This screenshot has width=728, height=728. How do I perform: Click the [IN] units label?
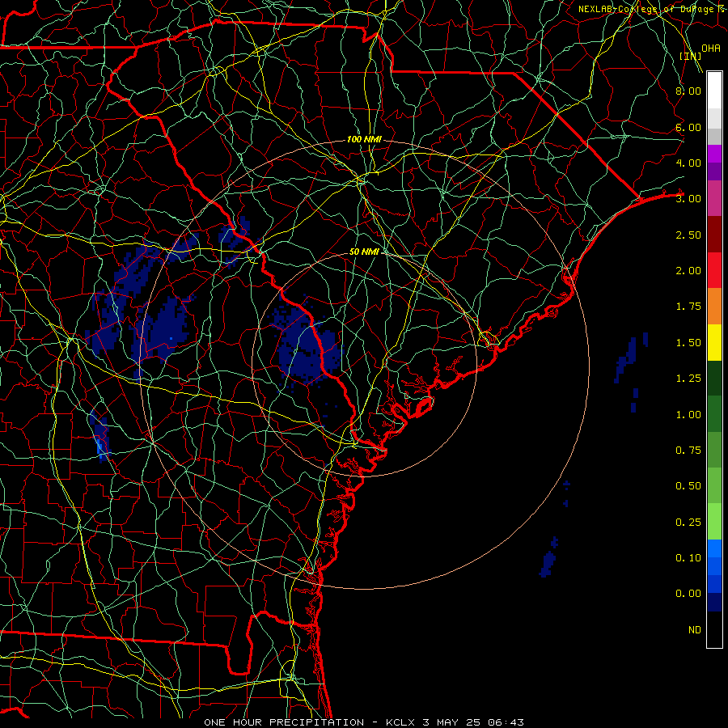pyautogui.click(x=691, y=56)
